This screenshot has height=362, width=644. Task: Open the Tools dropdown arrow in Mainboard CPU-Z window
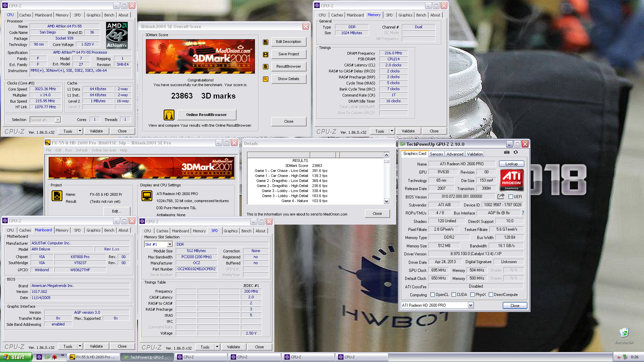80,346
